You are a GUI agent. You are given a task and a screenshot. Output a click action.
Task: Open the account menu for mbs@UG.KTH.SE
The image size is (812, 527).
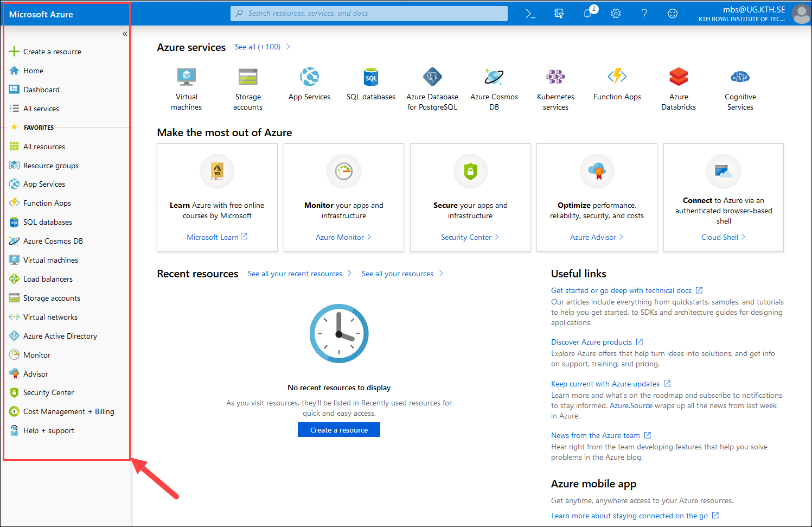click(x=754, y=14)
